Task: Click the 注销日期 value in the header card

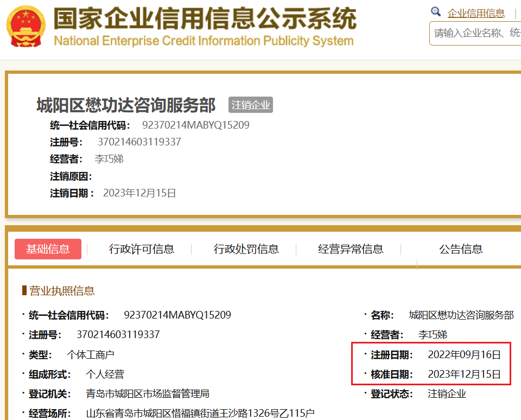Action: click(139, 193)
